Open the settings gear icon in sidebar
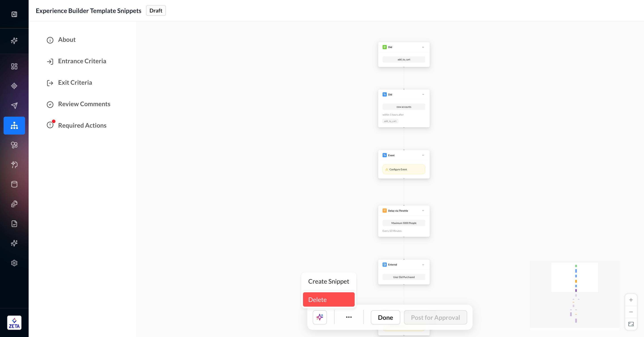The width and height of the screenshot is (644, 337). pyautogui.click(x=14, y=263)
